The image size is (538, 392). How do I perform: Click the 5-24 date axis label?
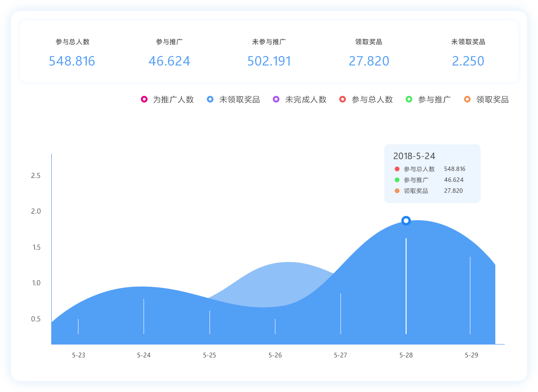tap(144, 355)
